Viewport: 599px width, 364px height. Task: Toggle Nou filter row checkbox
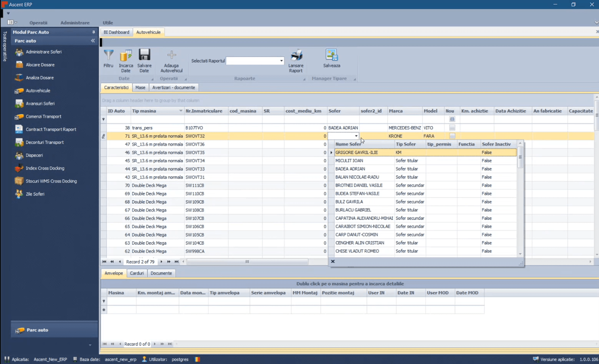coord(452,119)
